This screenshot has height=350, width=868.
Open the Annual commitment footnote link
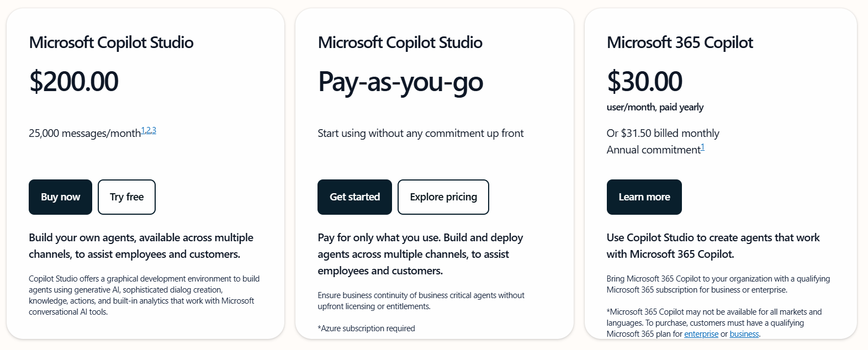pos(703,146)
